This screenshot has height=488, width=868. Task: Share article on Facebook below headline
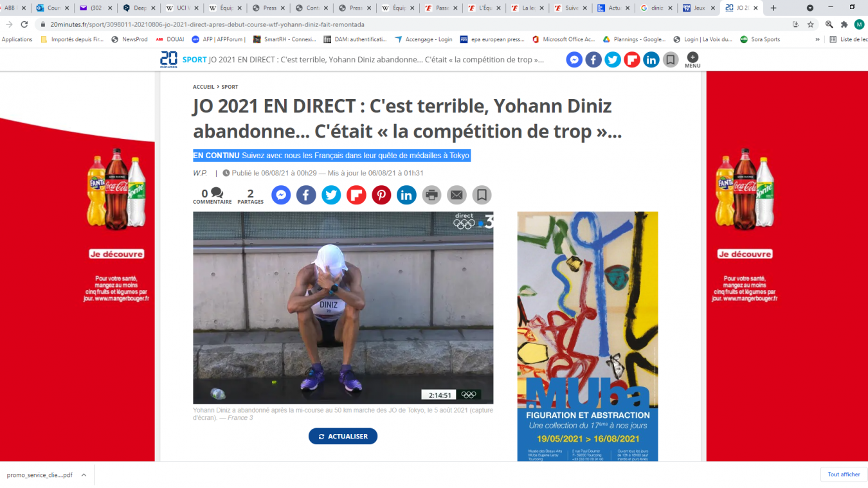[306, 195]
